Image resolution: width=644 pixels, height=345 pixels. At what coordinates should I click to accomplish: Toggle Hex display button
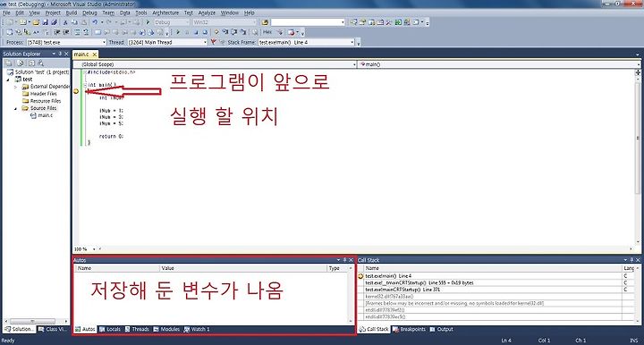click(x=267, y=32)
